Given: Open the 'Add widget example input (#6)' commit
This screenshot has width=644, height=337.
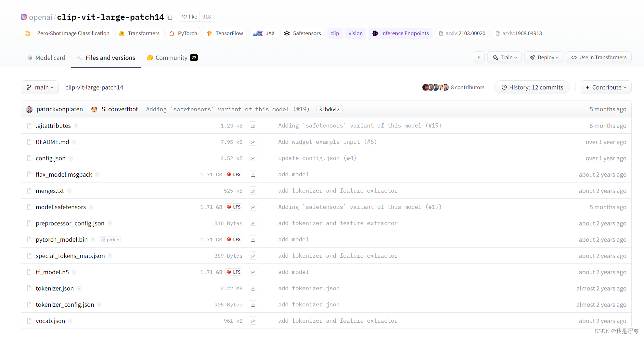Looking at the screenshot, I should (327, 142).
